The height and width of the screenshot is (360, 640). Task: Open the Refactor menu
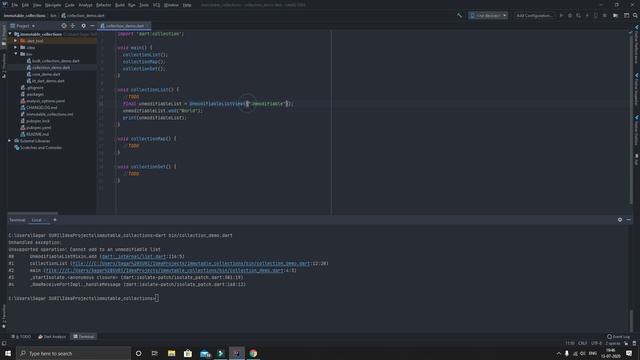(103, 5)
